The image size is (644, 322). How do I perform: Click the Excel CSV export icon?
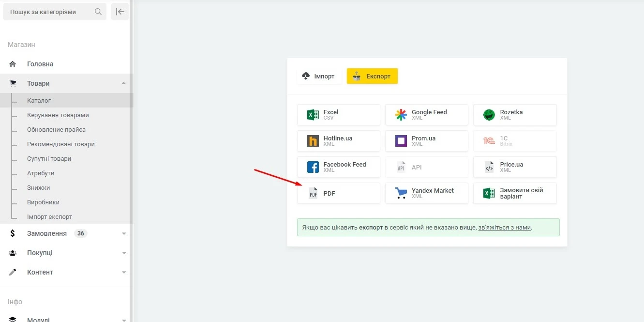pyautogui.click(x=313, y=115)
